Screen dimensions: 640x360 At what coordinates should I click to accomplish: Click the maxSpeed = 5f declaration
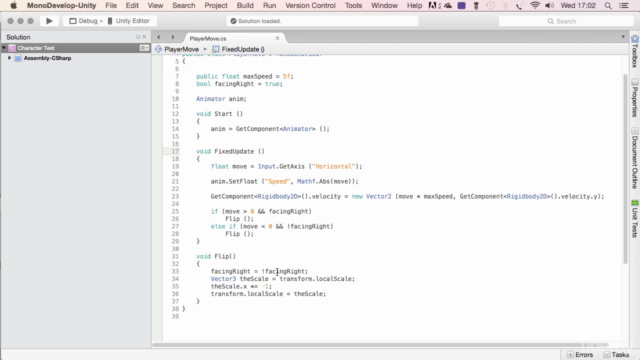(x=244, y=76)
